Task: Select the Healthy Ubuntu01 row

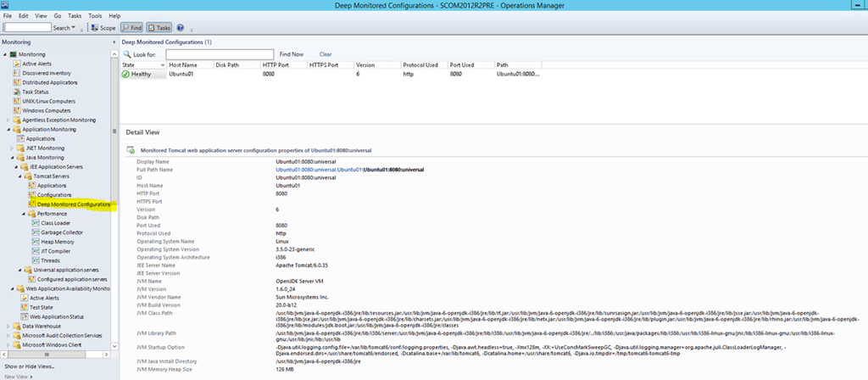Action: pyautogui.click(x=331, y=74)
